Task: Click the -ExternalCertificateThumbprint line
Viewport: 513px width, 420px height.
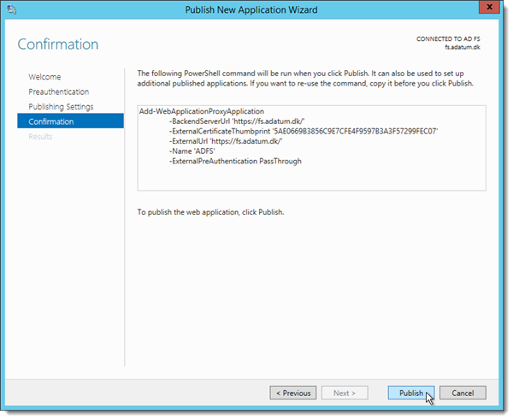Action: [x=304, y=131]
